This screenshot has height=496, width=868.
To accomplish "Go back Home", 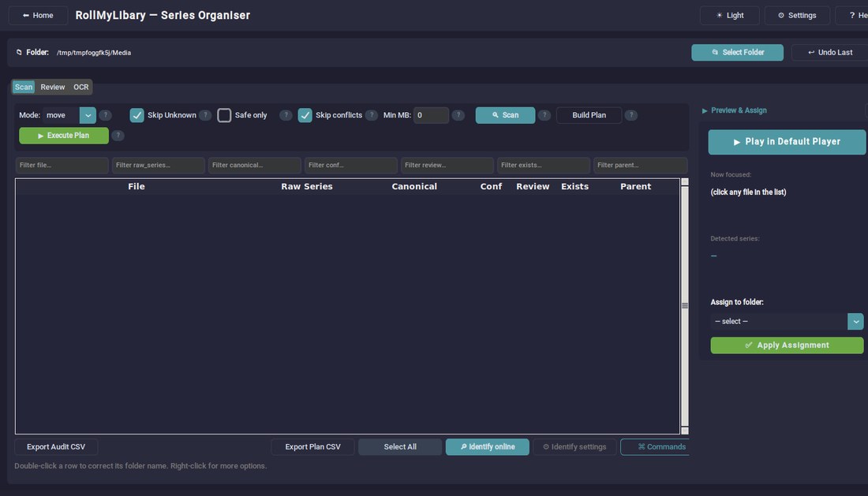I will click(38, 16).
